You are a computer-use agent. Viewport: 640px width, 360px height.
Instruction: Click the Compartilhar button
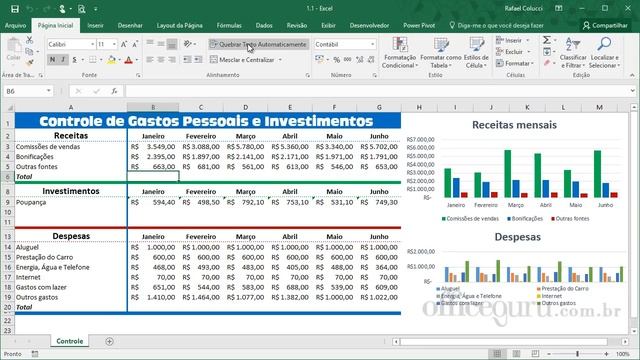pyautogui.click(x=605, y=25)
